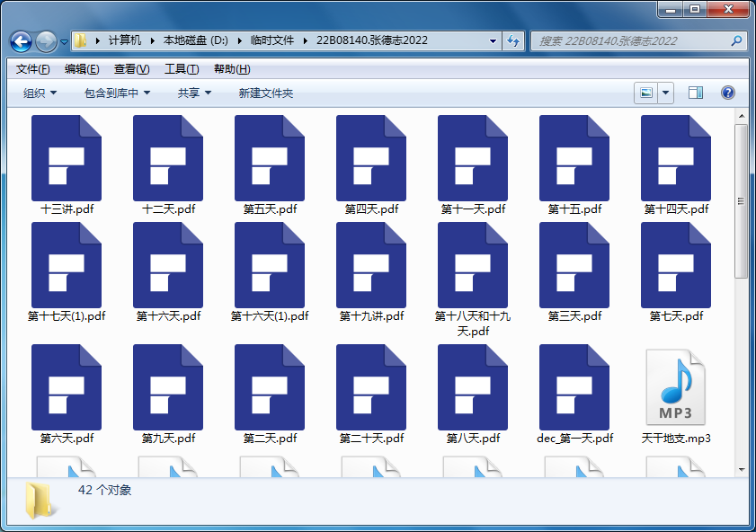Viewport: 756px width, 532px height.
Task: Click the 十三讲.pdf file name label
Action: tap(67, 209)
